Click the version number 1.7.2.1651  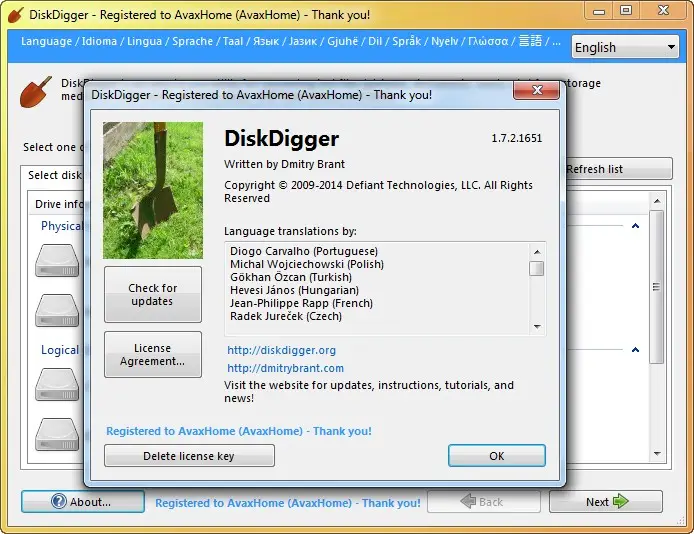click(x=517, y=138)
